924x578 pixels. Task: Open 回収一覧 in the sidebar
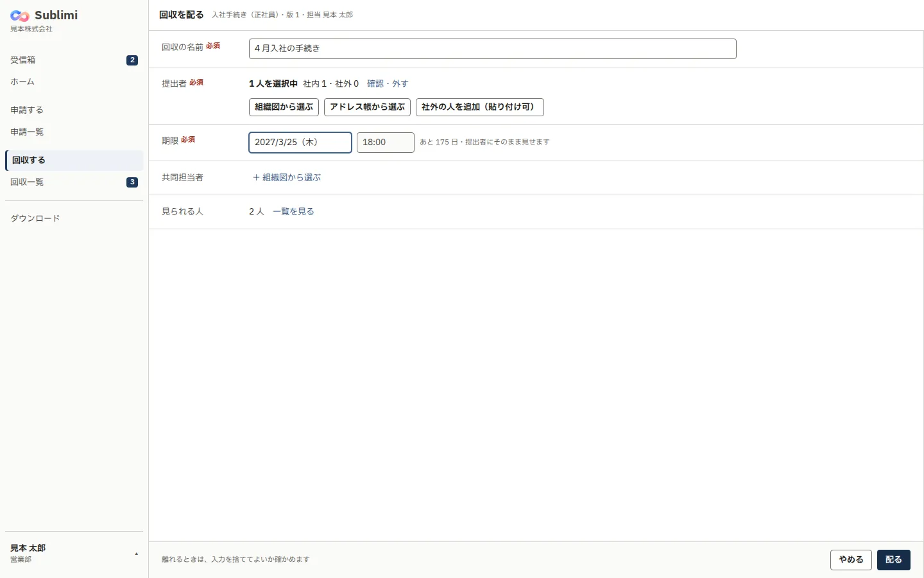tap(74, 182)
